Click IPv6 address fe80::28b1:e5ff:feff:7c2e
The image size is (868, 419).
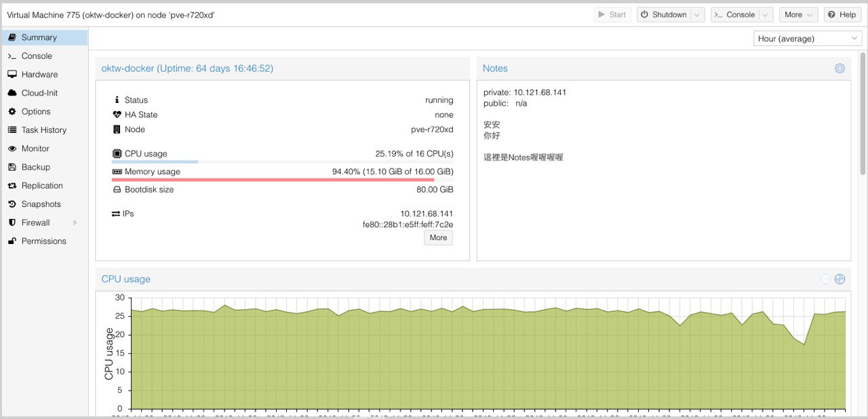408,224
